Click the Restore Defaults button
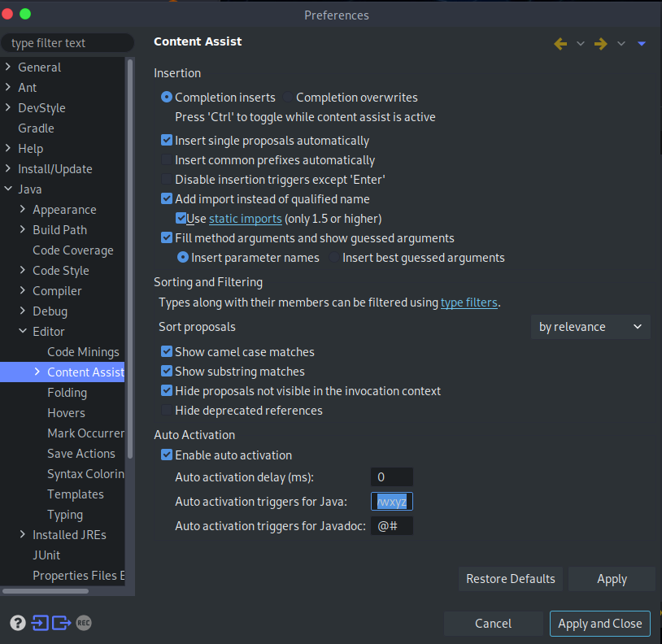The height and width of the screenshot is (644, 662). pyautogui.click(x=510, y=579)
